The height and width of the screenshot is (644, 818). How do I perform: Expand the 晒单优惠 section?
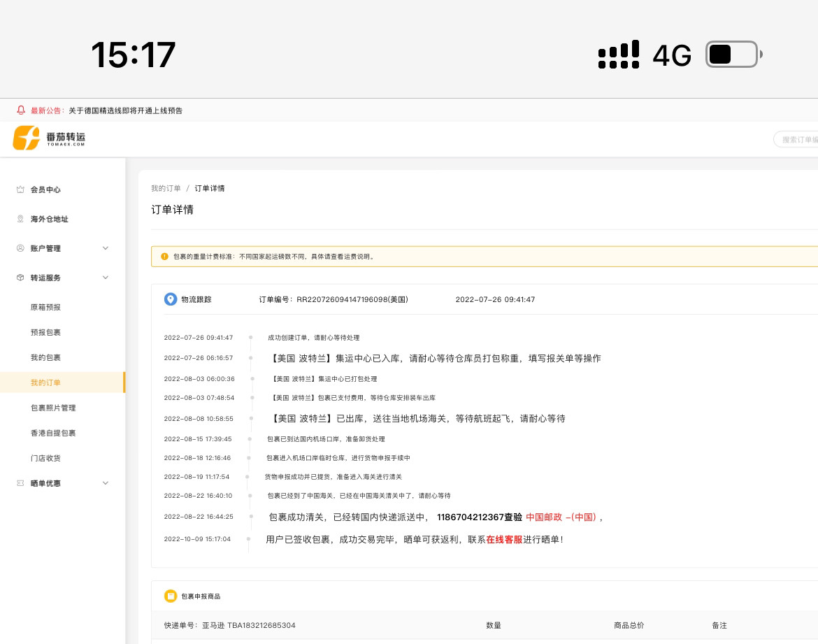[x=105, y=483]
